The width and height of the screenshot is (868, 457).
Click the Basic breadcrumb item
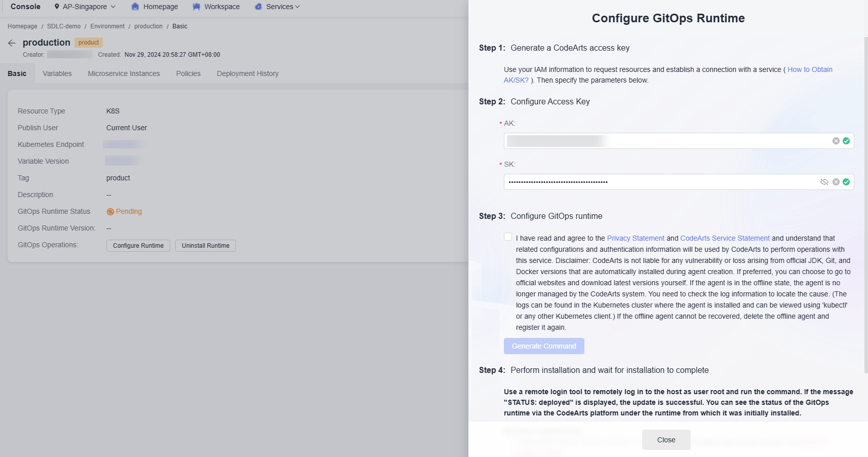[x=180, y=26]
